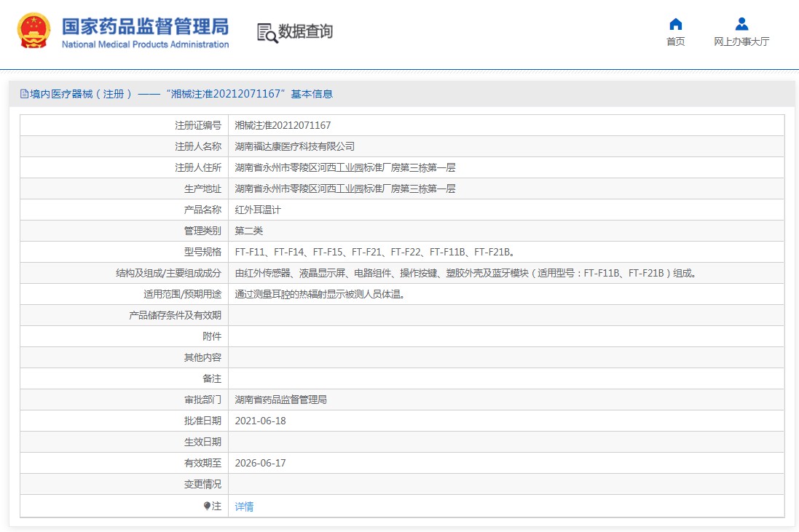Screen dimensions: 799x532
Task: Click the 数据查询 heading text
Action: [x=305, y=31]
